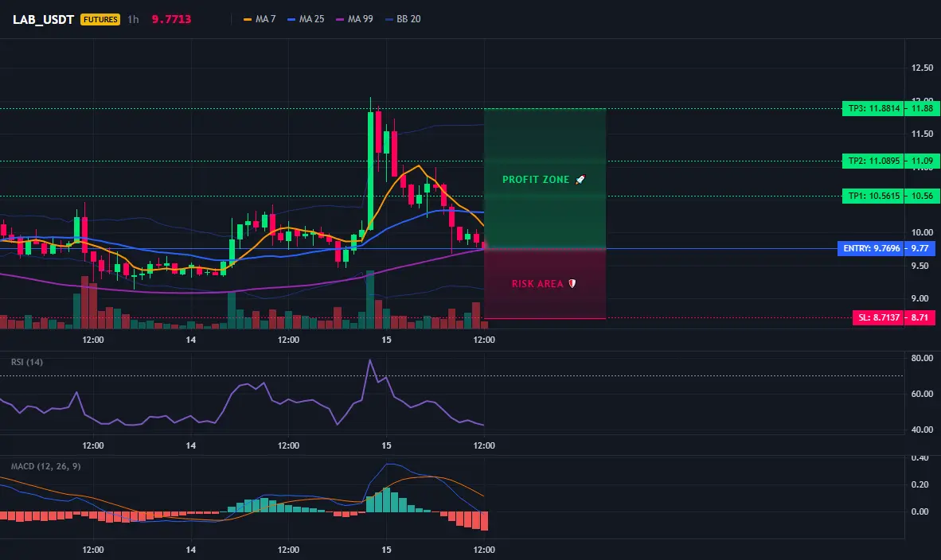Click the 0.20 MACD axis value
This screenshot has height=560, width=941.
click(x=920, y=484)
